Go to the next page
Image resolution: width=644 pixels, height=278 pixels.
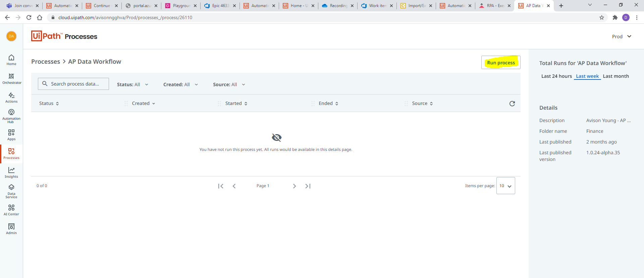[x=294, y=186]
